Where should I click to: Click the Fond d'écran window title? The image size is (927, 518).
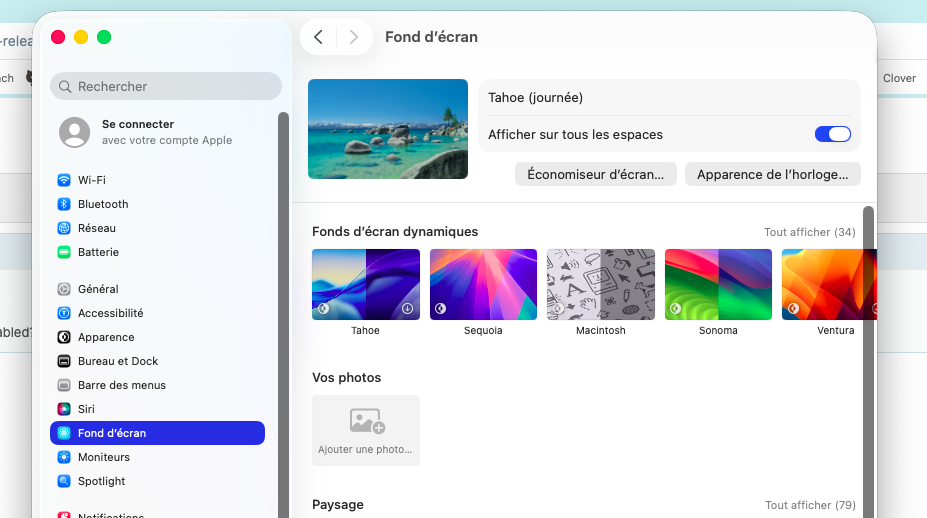pyautogui.click(x=432, y=37)
